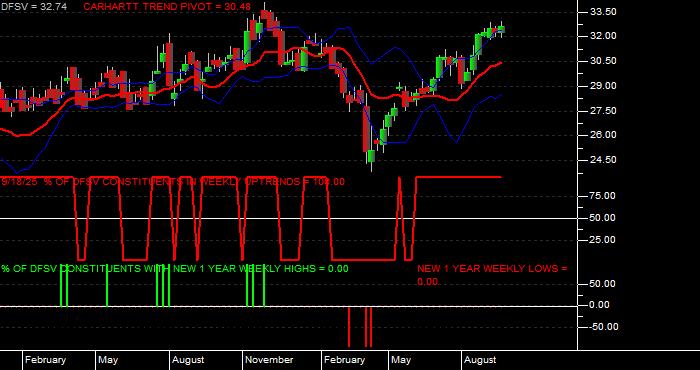Click the 29.00 price axis label
This screenshot has width=700, height=370.
coord(604,86)
